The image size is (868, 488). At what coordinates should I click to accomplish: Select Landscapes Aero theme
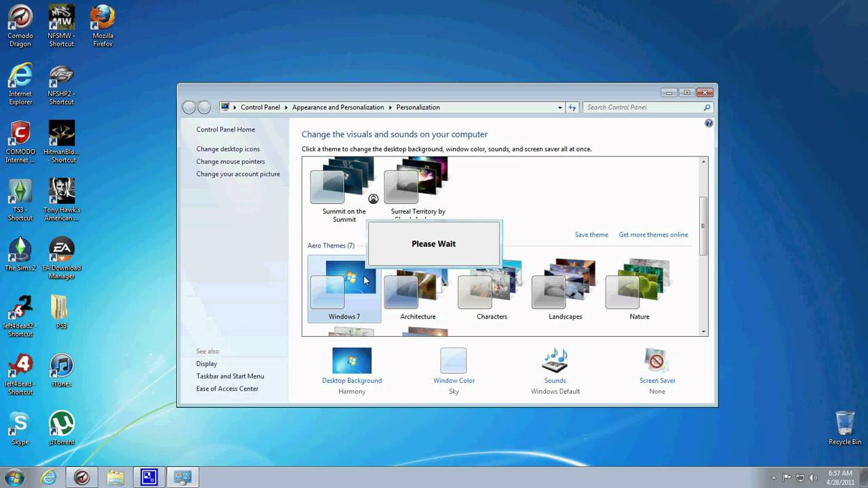click(566, 289)
